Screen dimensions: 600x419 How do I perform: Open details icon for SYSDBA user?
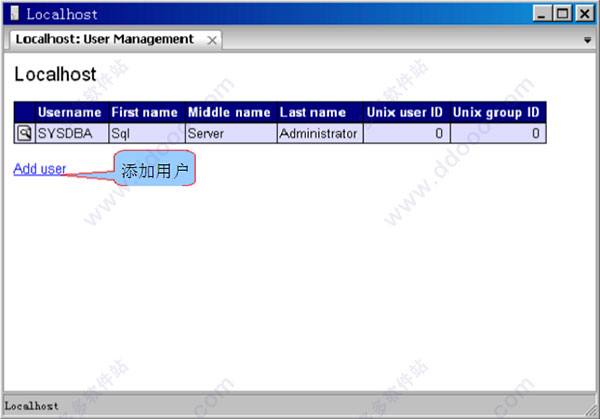coord(24,133)
